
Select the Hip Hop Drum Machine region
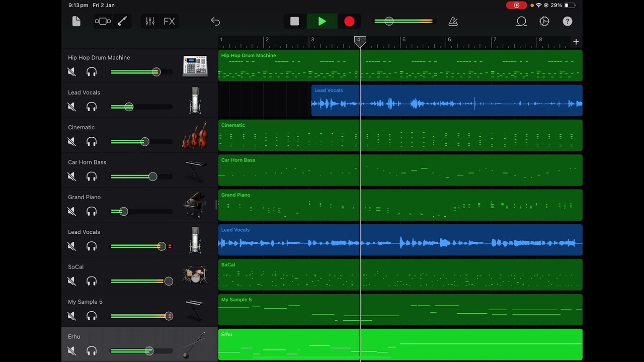[400, 66]
